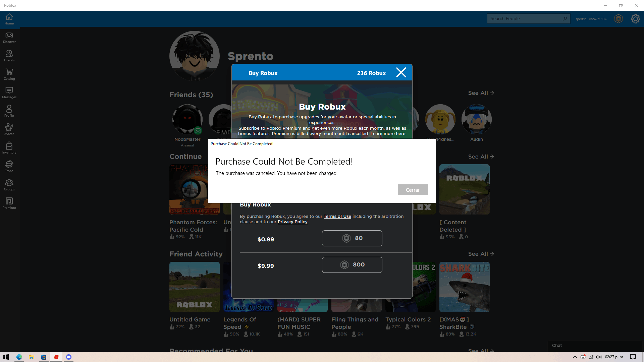The image size is (644, 362).
Task: Click the spertsquire2426 username label
Action: [591, 19]
